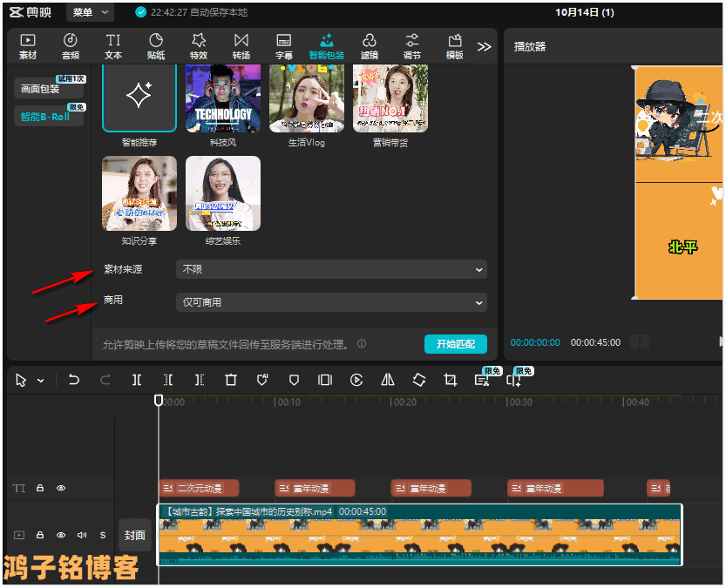
Task: Select the 科技风 style thumbnail
Action: [223, 98]
